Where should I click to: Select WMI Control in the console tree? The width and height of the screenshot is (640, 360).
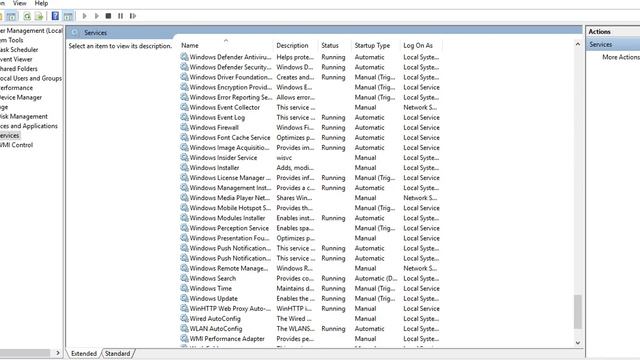(x=16, y=145)
